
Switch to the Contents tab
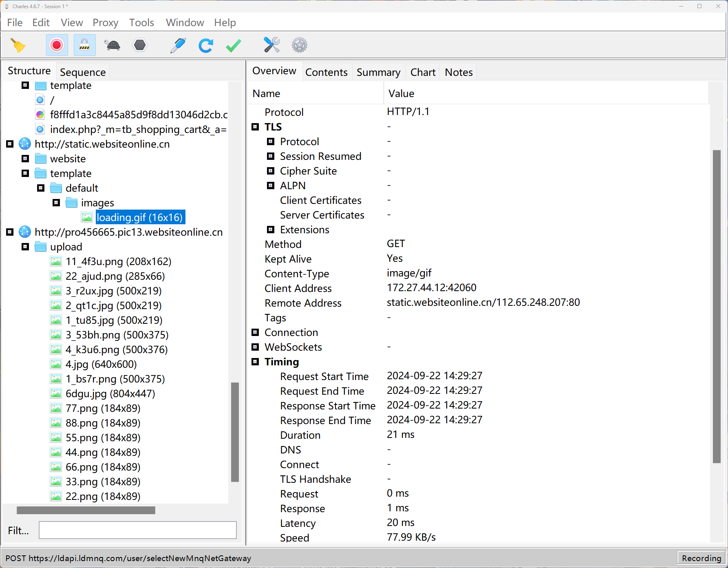326,72
